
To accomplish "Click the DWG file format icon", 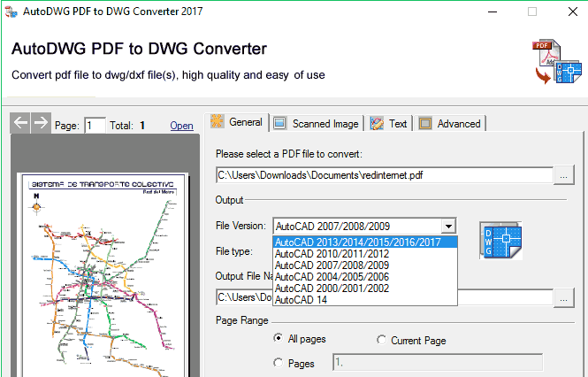I will pos(500,241).
